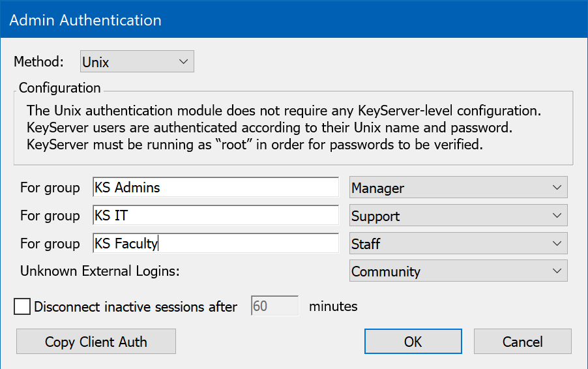Open the Support role dropdown
The image size is (588, 369).
(x=458, y=216)
